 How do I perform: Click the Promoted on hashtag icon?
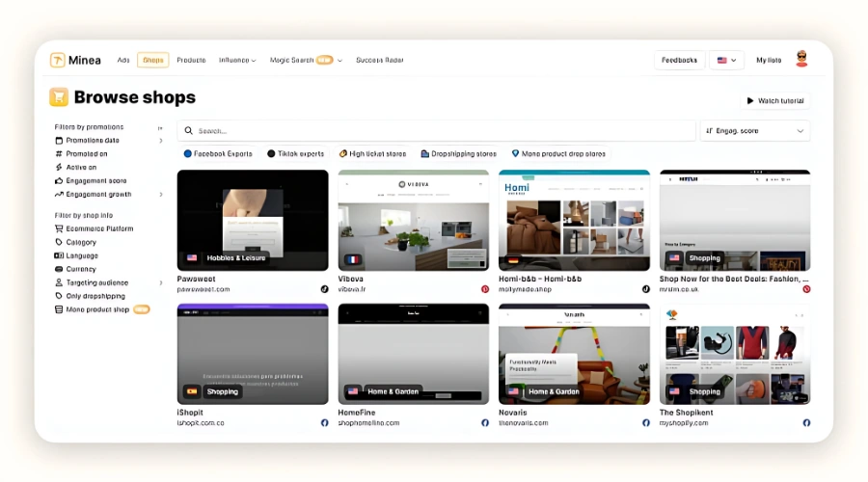pos(59,154)
